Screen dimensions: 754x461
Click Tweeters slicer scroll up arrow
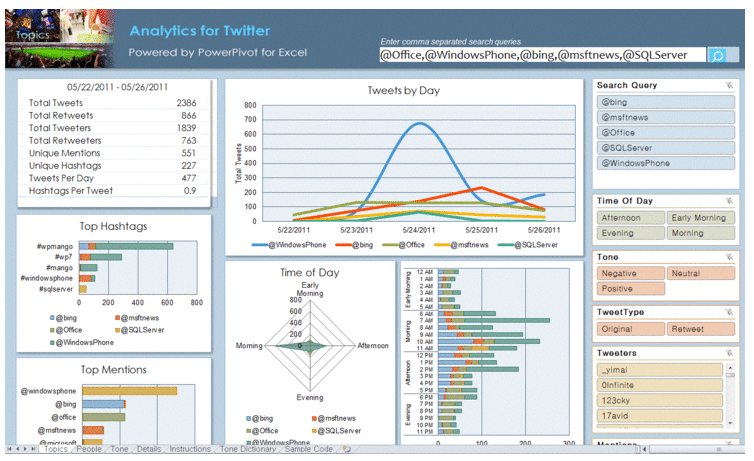pyautogui.click(x=730, y=367)
